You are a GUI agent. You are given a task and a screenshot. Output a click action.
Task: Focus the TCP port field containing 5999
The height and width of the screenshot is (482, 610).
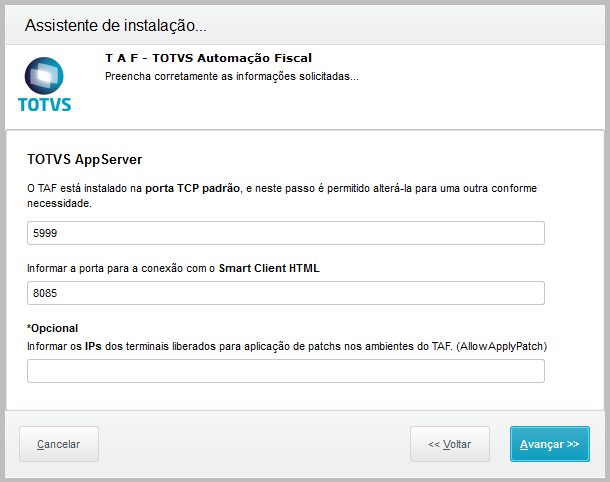pos(285,233)
